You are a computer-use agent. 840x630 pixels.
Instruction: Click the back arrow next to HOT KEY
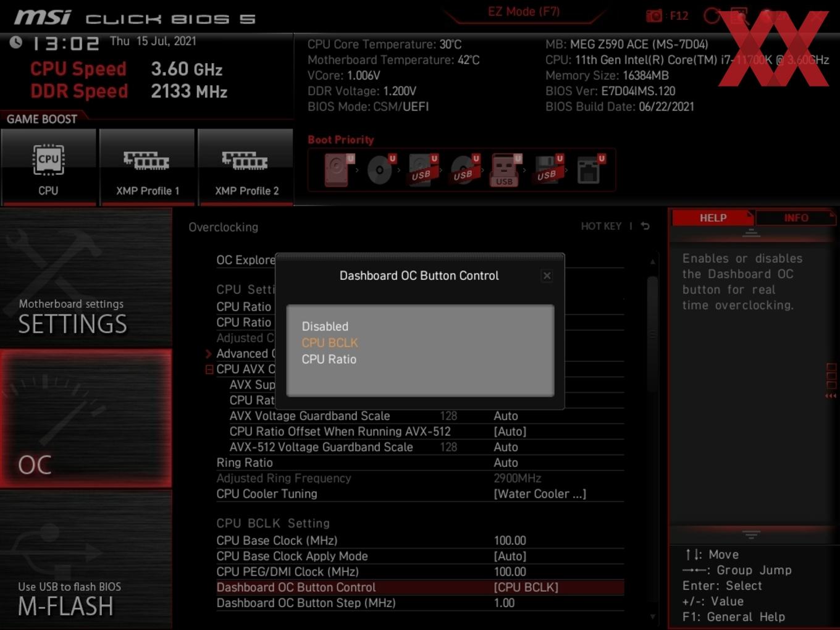pyautogui.click(x=645, y=226)
